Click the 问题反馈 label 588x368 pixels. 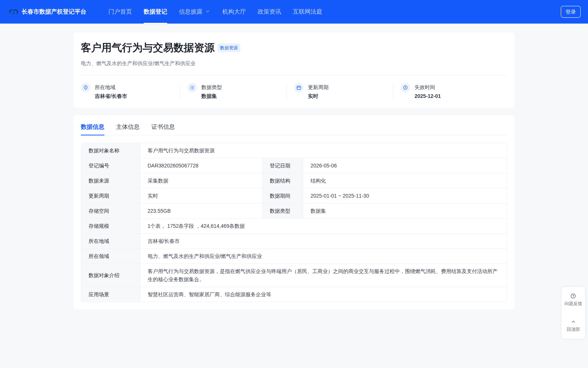[x=573, y=304]
